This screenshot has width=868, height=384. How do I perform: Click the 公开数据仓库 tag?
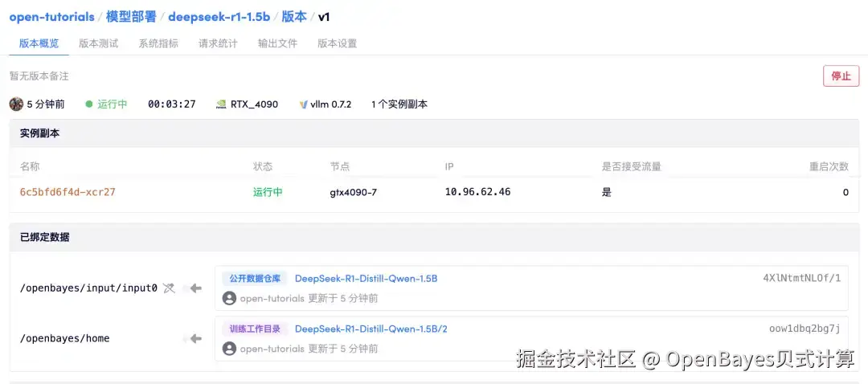256,278
